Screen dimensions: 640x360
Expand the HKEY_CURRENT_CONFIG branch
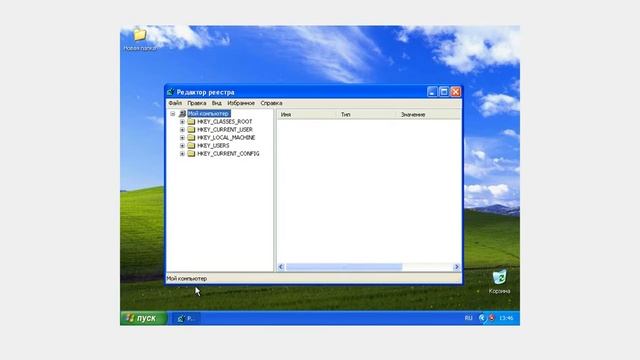pos(182,153)
